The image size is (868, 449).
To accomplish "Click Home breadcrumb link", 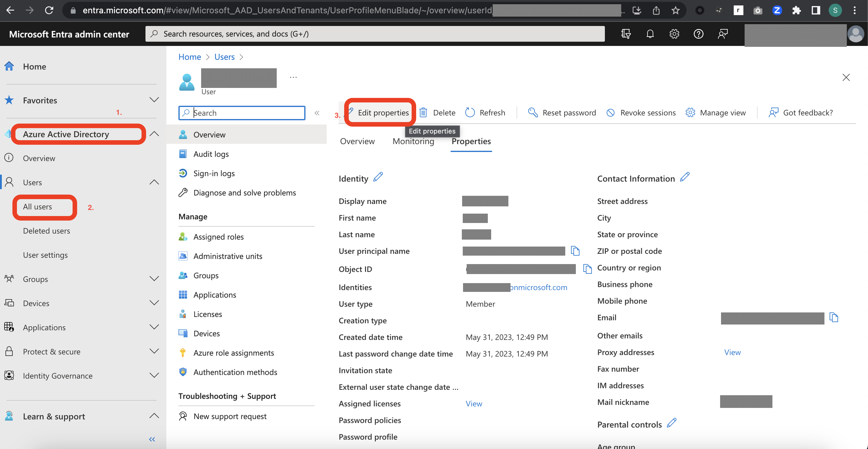I will (189, 57).
